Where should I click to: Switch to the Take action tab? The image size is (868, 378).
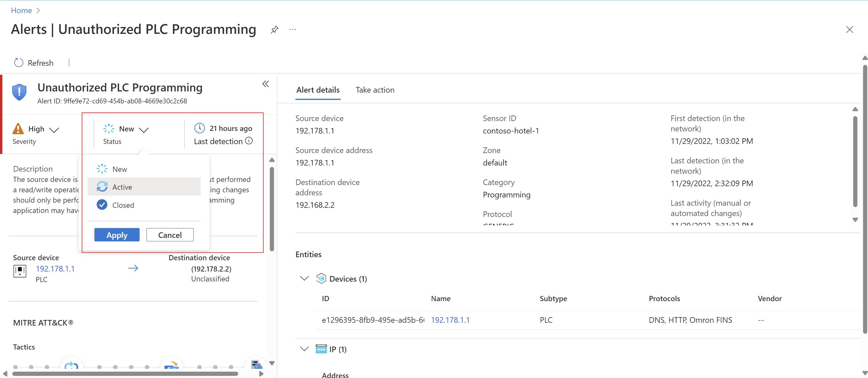tap(375, 90)
